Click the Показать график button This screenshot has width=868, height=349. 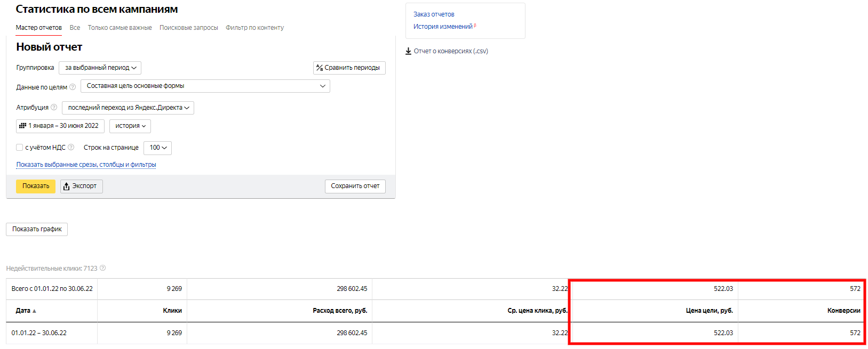coord(37,229)
